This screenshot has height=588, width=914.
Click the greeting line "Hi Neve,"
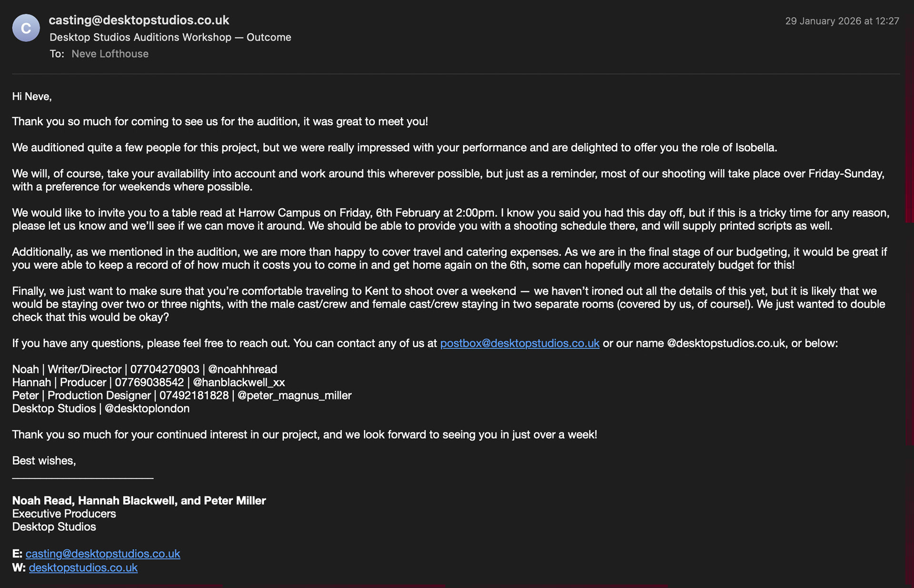32,97
